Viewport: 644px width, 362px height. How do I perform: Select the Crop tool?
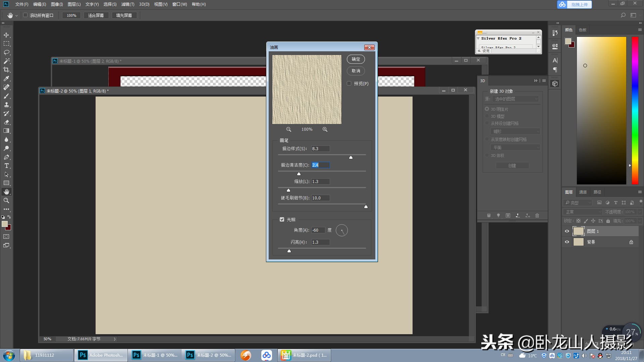point(6,70)
